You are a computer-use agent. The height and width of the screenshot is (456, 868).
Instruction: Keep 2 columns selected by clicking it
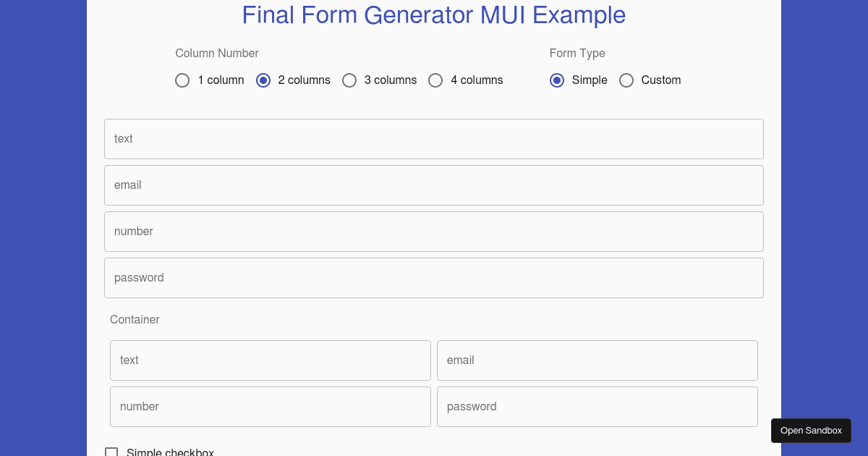263,80
